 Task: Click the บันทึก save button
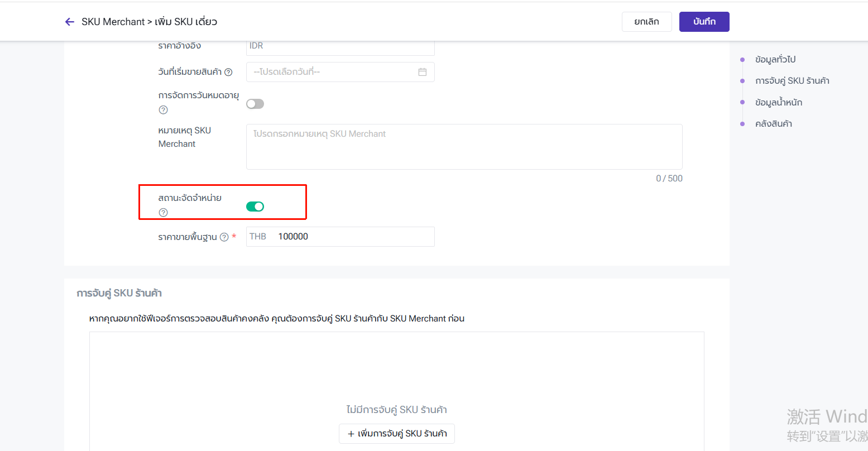[704, 22]
